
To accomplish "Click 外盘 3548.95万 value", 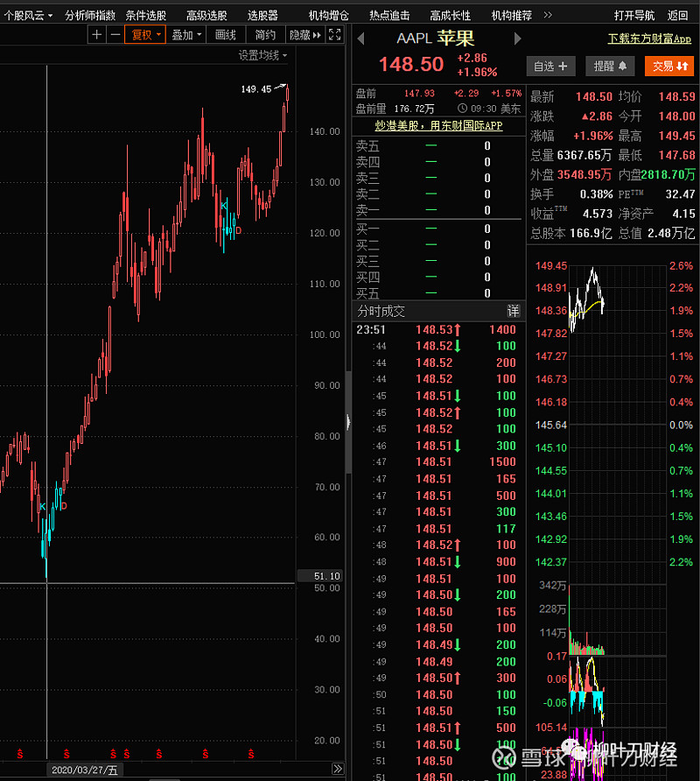I will point(584,175).
